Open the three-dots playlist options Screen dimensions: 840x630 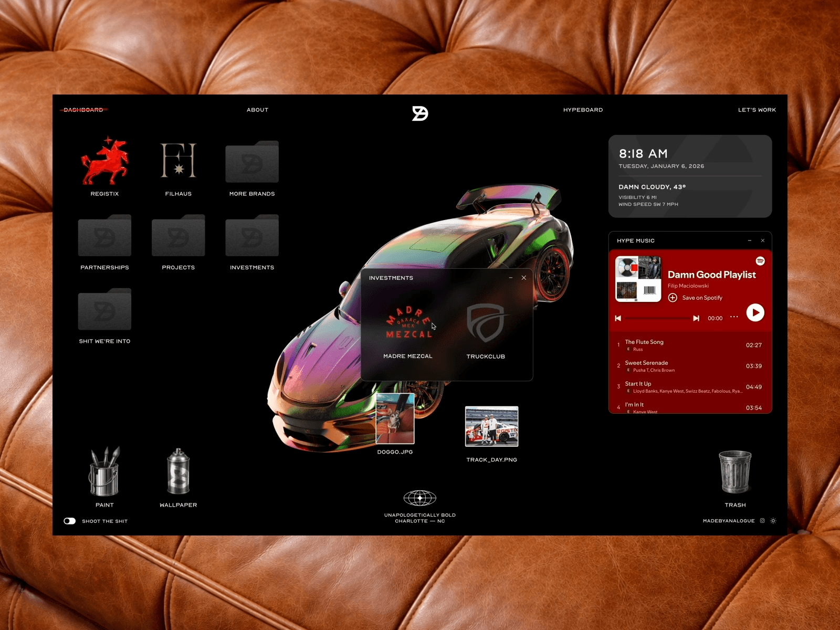(734, 317)
